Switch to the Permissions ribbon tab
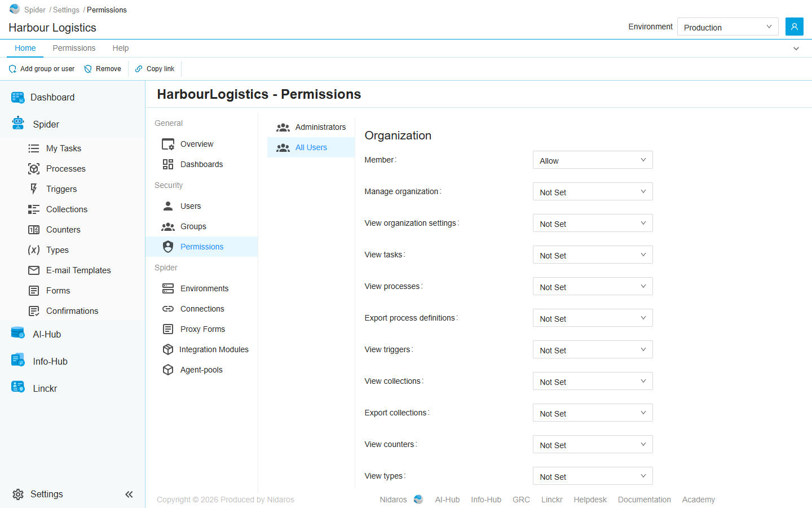The height and width of the screenshot is (508, 812). [x=74, y=48]
